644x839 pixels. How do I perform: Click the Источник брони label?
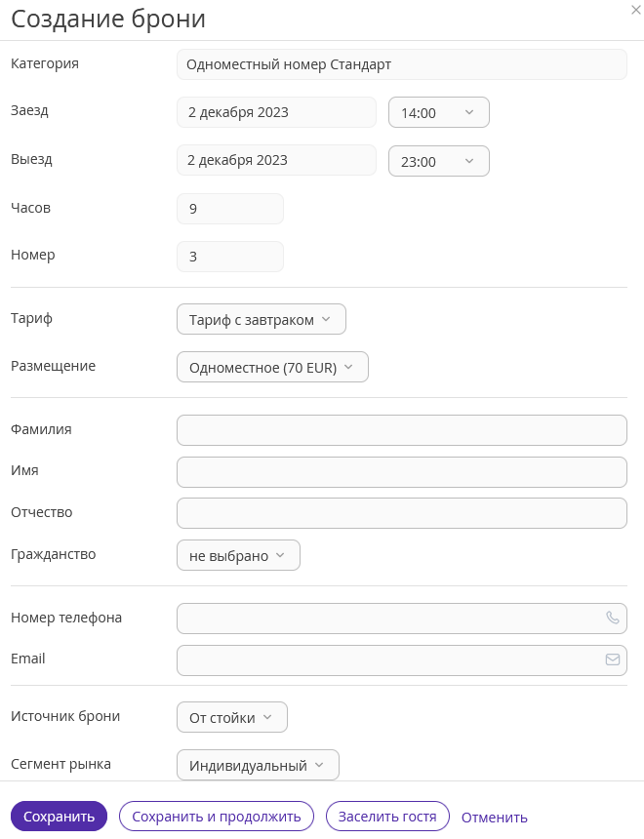(x=65, y=716)
